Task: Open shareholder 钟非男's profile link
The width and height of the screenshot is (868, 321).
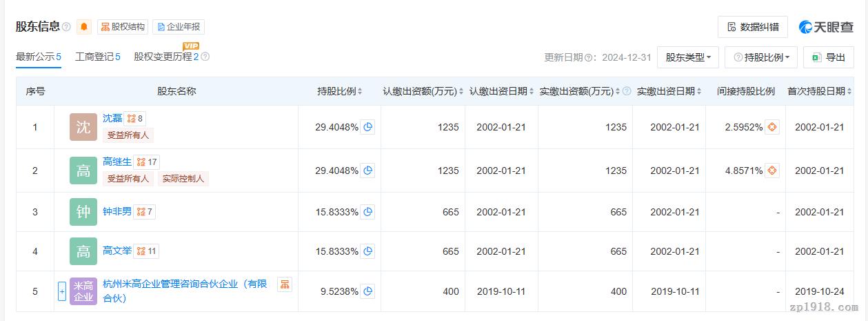Action: [x=117, y=211]
